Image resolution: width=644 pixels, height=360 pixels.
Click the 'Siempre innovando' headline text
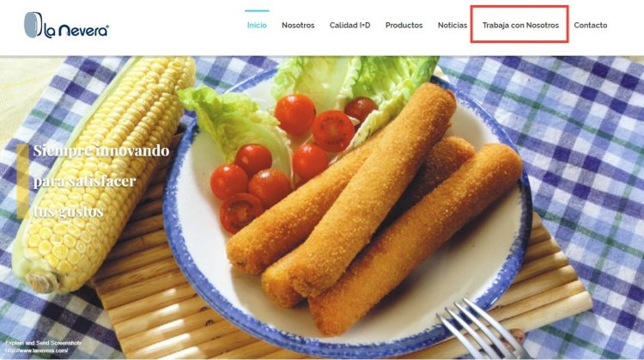coord(101,150)
